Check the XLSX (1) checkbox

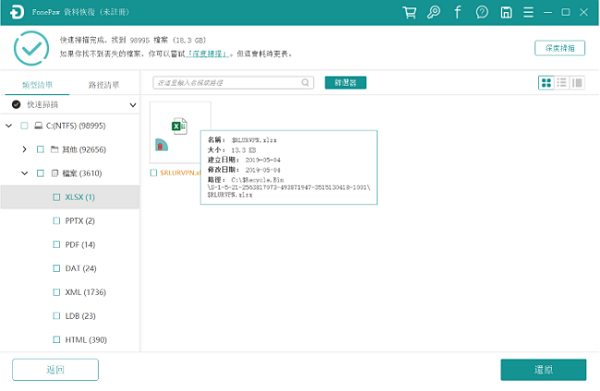pyautogui.click(x=56, y=197)
